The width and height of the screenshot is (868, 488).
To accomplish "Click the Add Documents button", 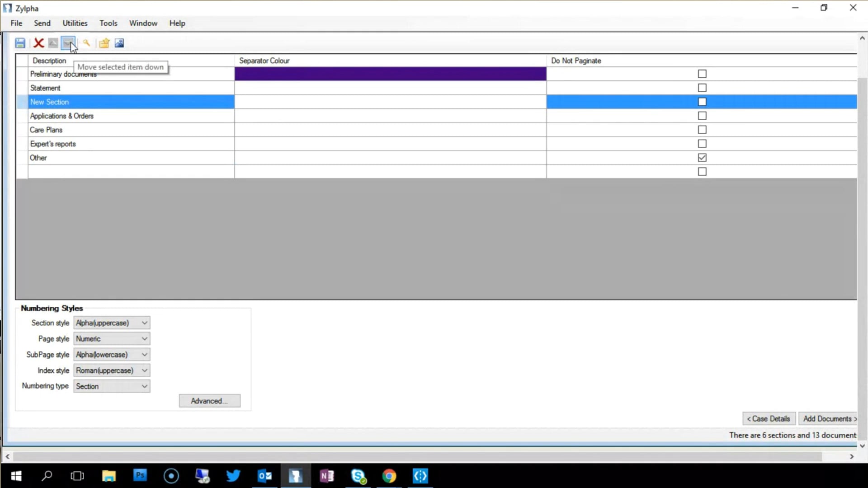I will (828, 419).
